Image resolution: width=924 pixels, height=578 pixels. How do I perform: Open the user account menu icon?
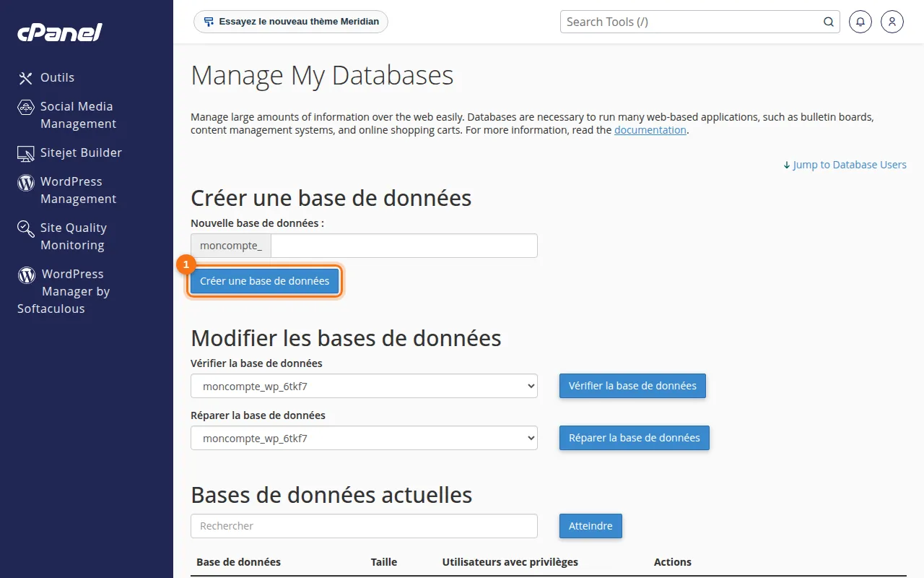[x=892, y=22]
